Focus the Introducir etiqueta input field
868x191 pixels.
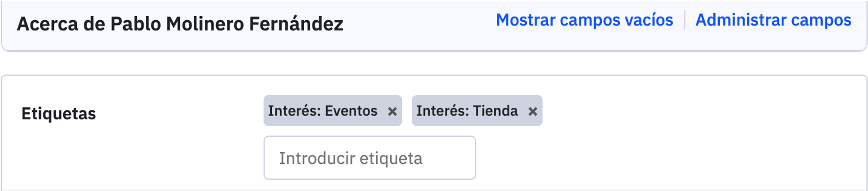[x=369, y=158]
